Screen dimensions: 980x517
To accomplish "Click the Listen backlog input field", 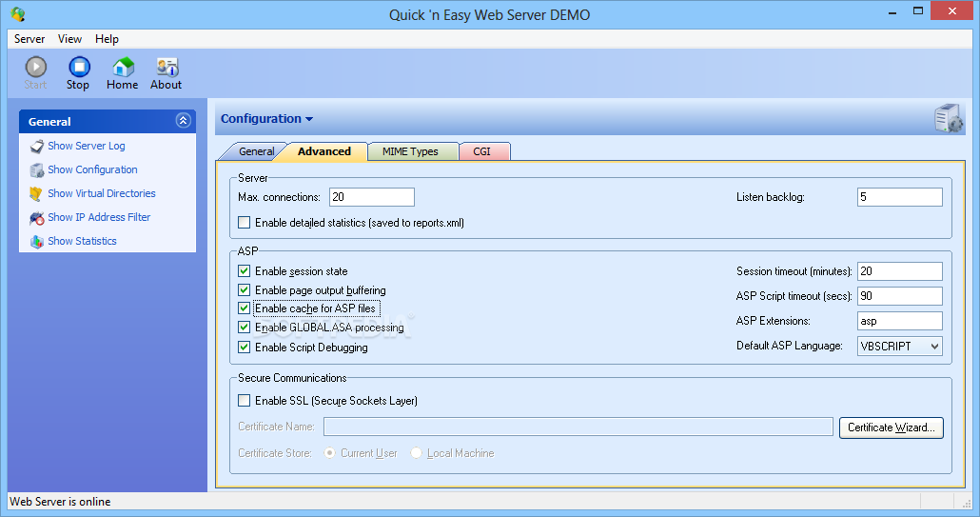I will click(x=900, y=197).
